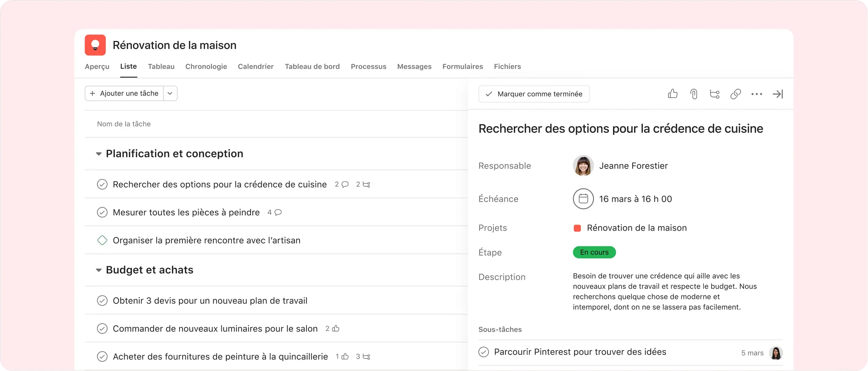Viewport: 868px width, 371px height.
Task: Click the red project lightbulb icon
Action: tap(95, 45)
